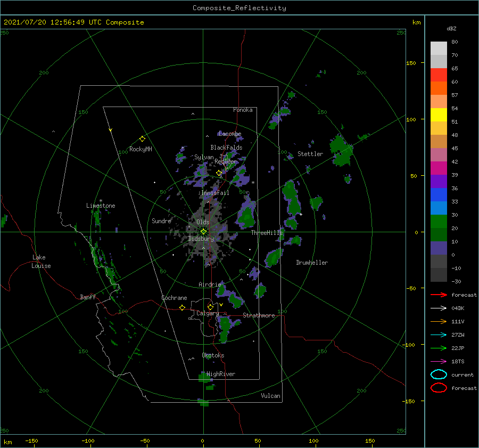Click the 150 tick on right km axis
The image size is (479, 448).
tap(411, 63)
